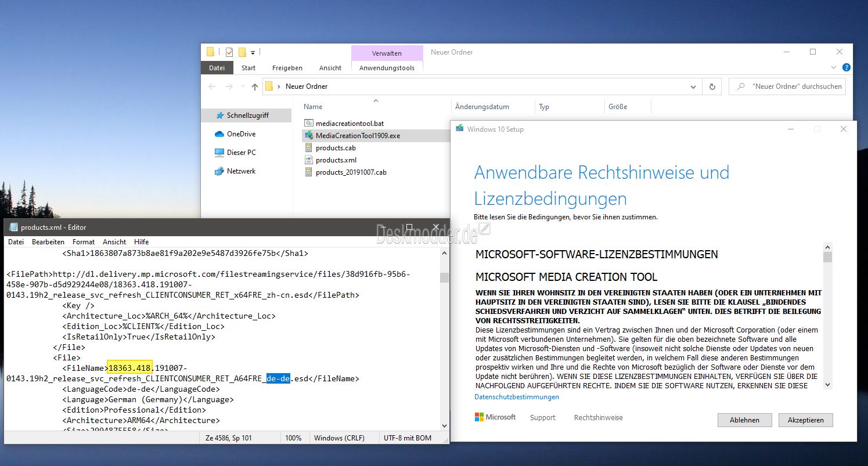Expand the address bar history dropdown
Image resolution: width=868 pixels, height=466 pixels.
pyautogui.click(x=693, y=86)
